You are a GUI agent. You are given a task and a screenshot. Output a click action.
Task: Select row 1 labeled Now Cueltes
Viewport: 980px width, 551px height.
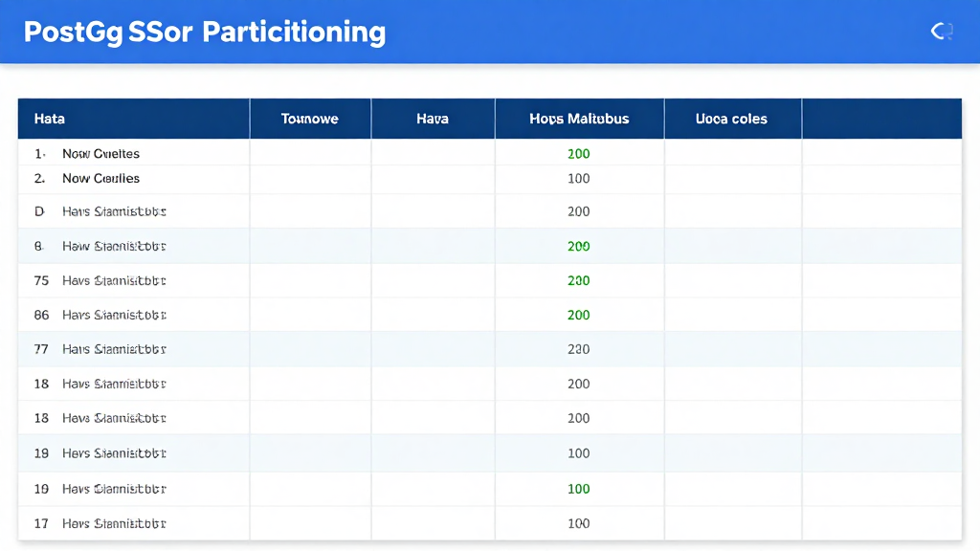pos(100,153)
